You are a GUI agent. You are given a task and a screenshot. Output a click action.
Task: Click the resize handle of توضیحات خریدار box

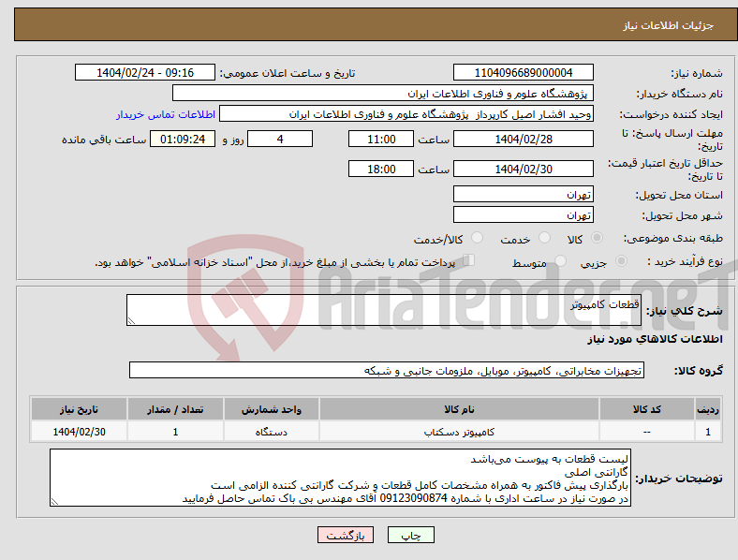[x=54, y=502]
